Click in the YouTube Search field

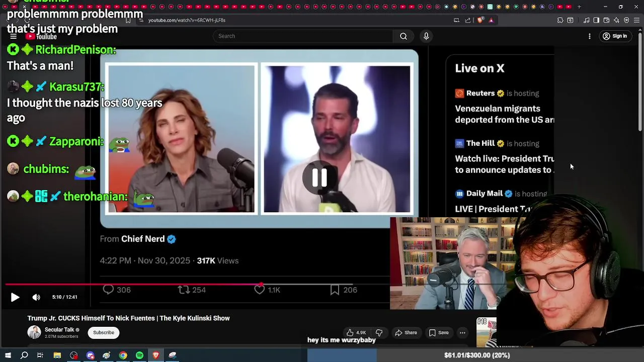click(x=303, y=36)
